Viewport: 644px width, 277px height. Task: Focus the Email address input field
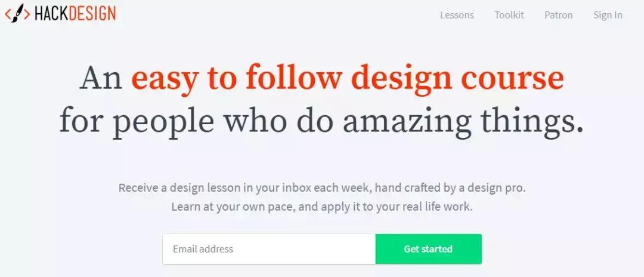point(268,249)
